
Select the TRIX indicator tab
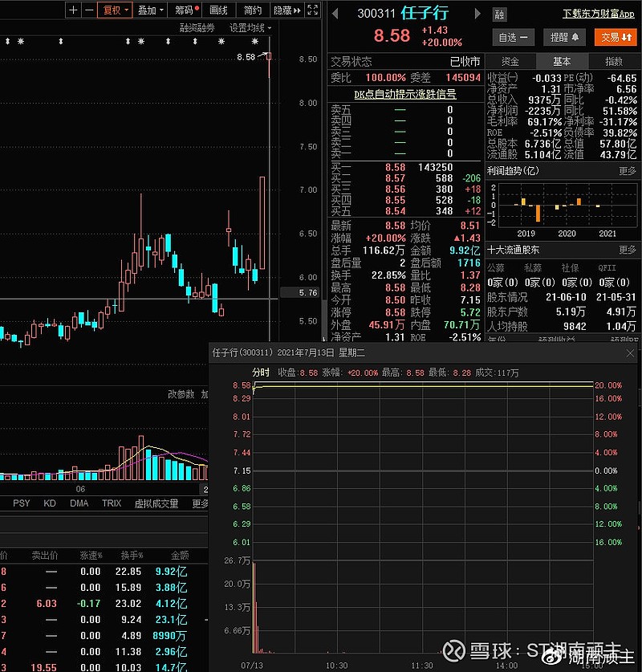(x=112, y=503)
